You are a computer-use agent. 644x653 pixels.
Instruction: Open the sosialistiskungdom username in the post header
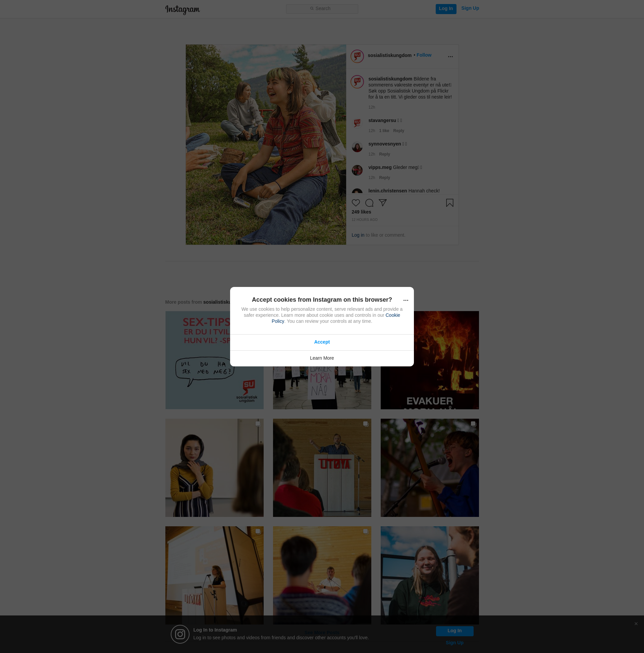click(x=389, y=55)
